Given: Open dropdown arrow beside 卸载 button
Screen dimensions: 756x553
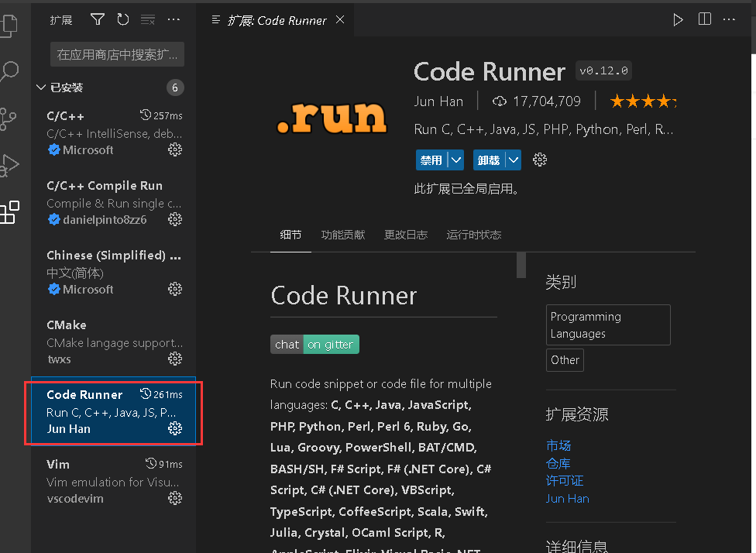Looking at the screenshot, I should (x=514, y=160).
